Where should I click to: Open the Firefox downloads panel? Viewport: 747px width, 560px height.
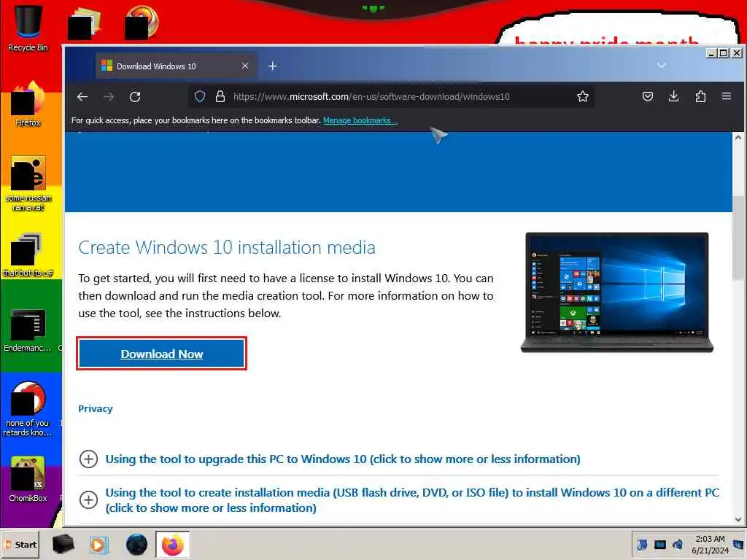click(673, 97)
